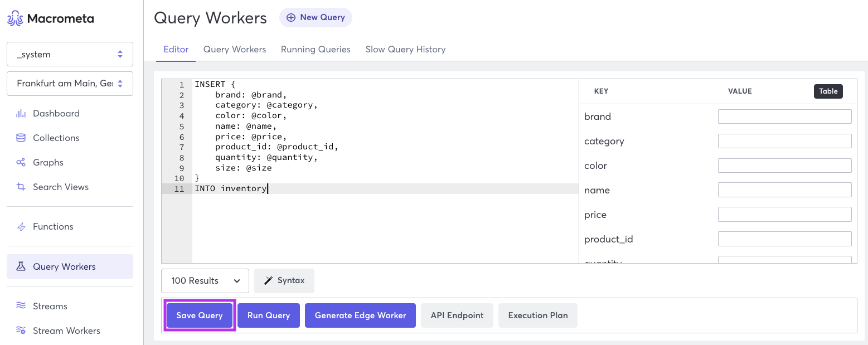Expand the Frankfurt am Main region selector
868x345 pixels.
click(x=70, y=83)
